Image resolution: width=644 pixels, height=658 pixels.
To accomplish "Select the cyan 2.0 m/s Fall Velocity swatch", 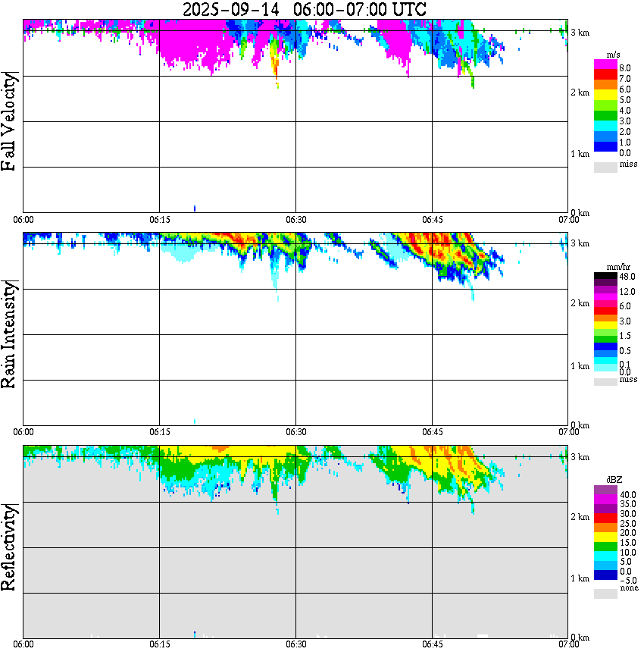I will pos(605,126).
